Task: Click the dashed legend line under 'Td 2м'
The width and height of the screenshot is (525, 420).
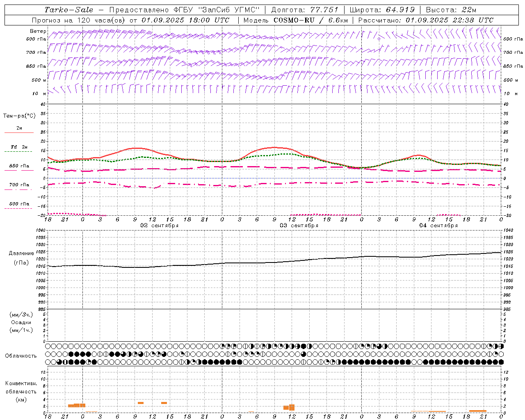Action: 18,152
